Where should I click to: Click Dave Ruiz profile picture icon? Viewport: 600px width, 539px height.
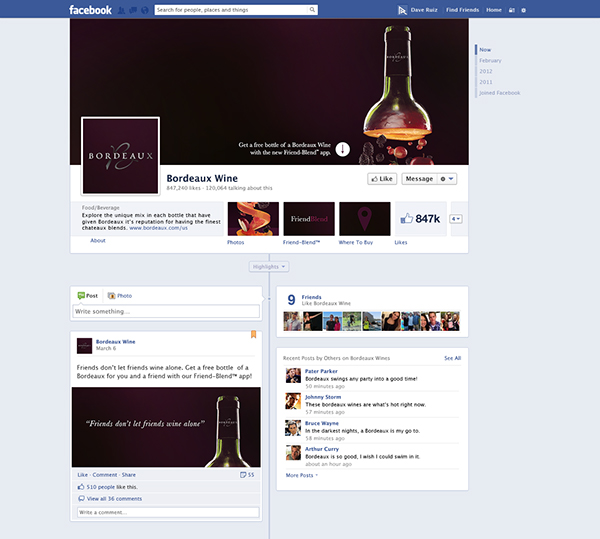[x=402, y=10]
